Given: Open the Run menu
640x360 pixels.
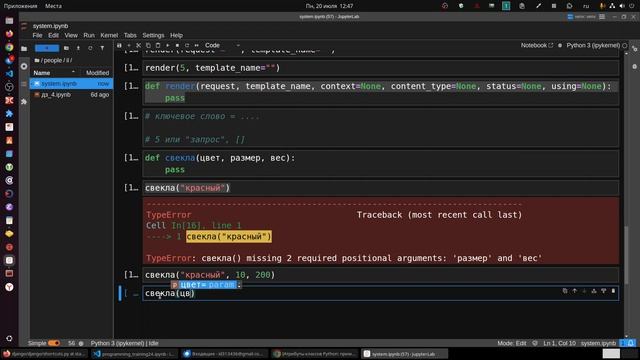Looking at the screenshot, I should coord(89,36).
